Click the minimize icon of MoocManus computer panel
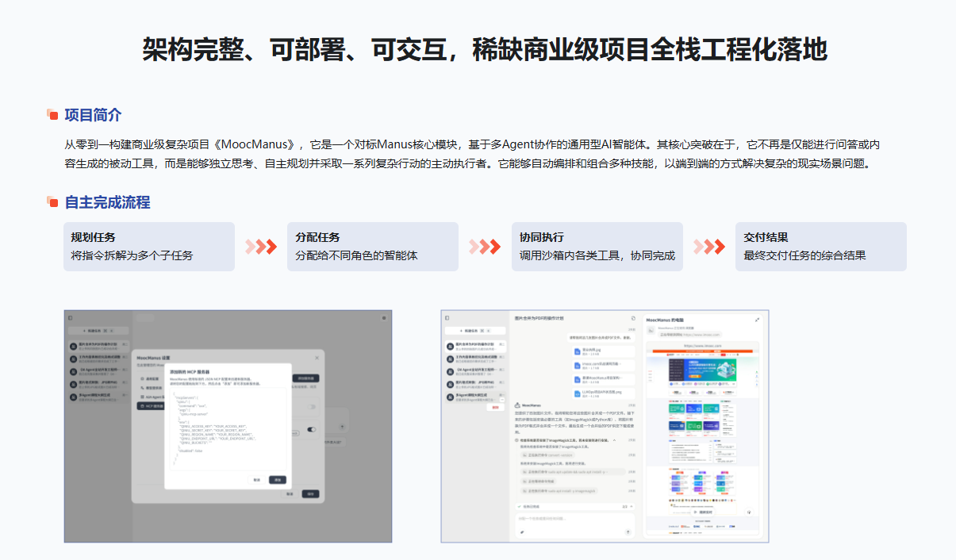The height and width of the screenshot is (560, 956). point(757,320)
